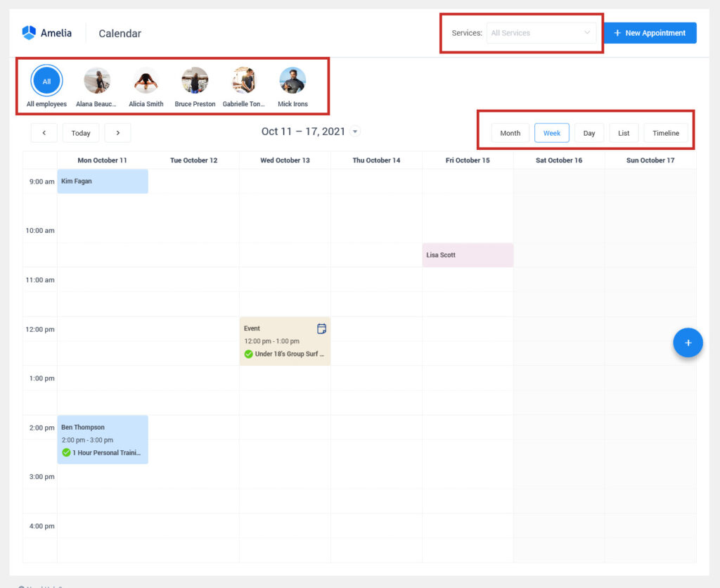The height and width of the screenshot is (588, 720).
Task: Filter by Alana Beauc... avatar
Action: 97,80
